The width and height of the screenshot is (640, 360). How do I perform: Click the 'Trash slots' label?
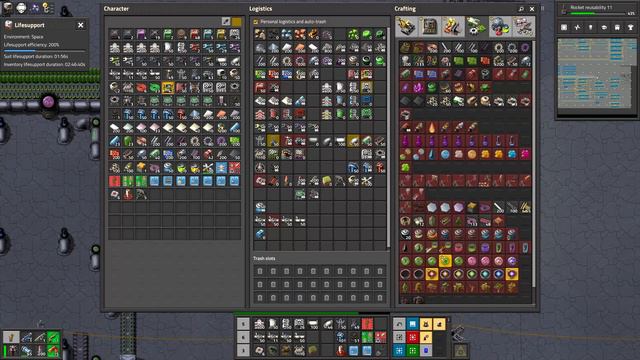coord(264,258)
